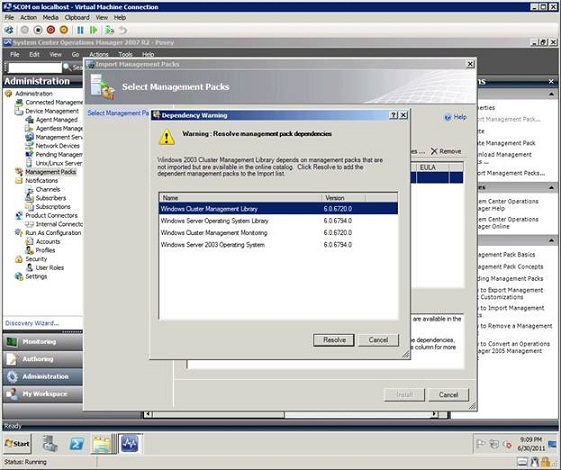Select Windows Cluster Management Library row
Image resolution: width=561 pixels, height=470 pixels.
point(278,209)
